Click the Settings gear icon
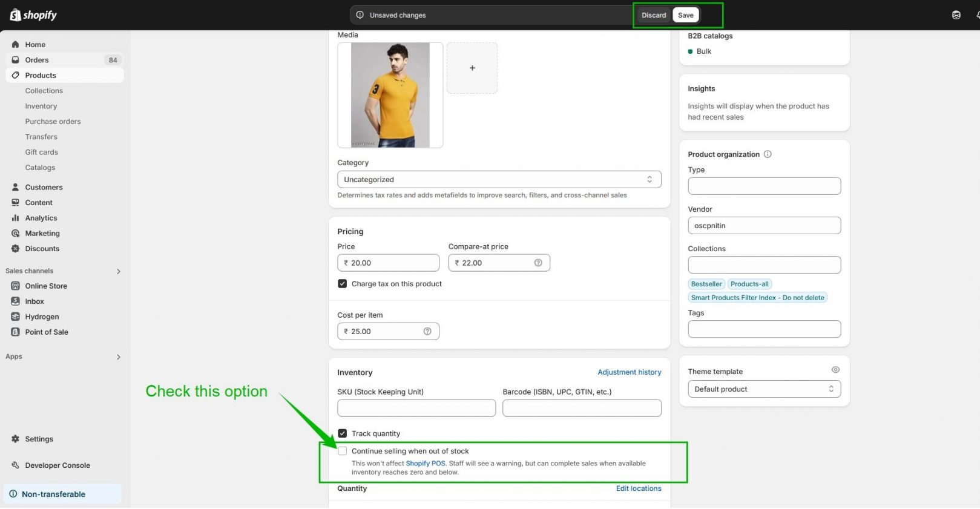This screenshot has width=980, height=509. (16, 439)
